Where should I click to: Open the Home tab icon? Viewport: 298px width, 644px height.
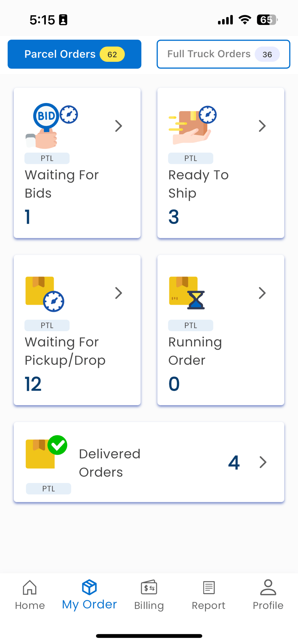(30, 587)
